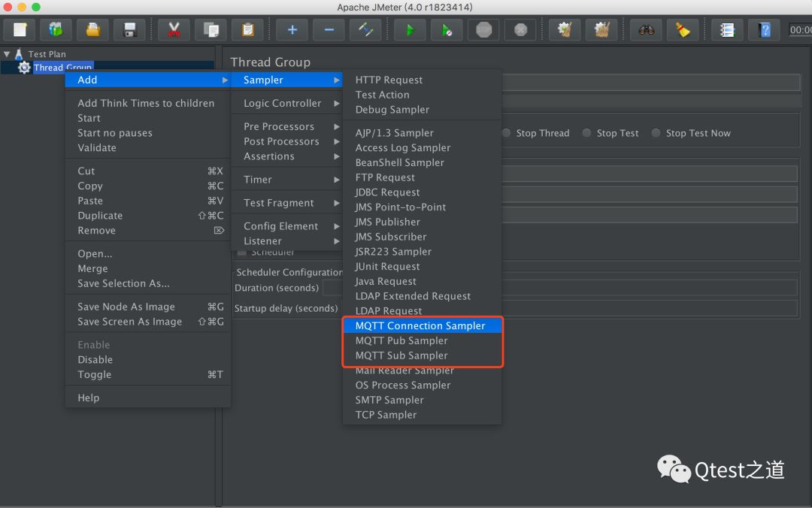Choose FTP Request sampler
Viewport: 812px width, 508px height.
pyautogui.click(x=422, y=177)
